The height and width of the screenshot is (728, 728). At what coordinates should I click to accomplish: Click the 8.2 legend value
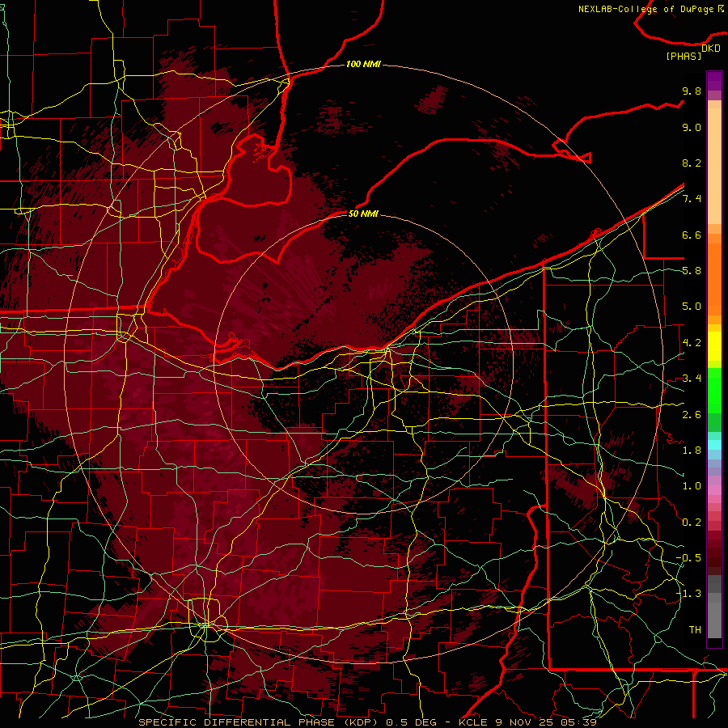[x=692, y=163]
